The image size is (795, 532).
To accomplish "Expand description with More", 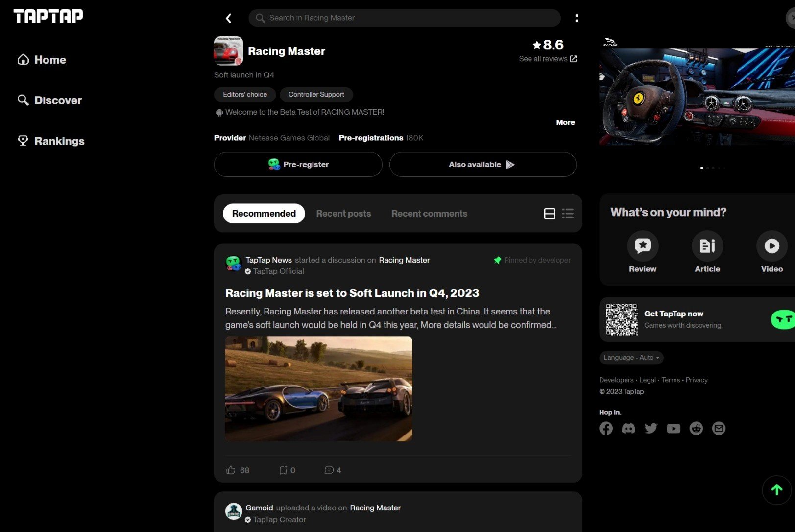I will pyautogui.click(x=565, y=122).
